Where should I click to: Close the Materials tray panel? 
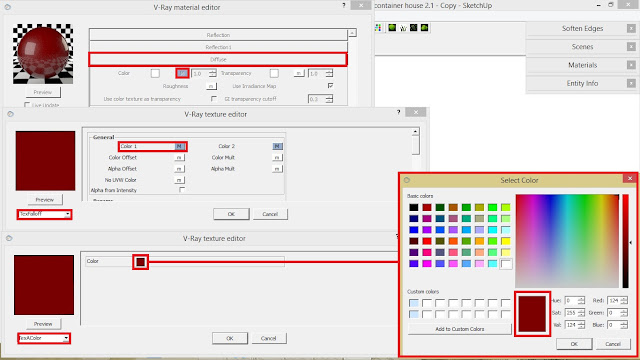(x=631, y=65)
